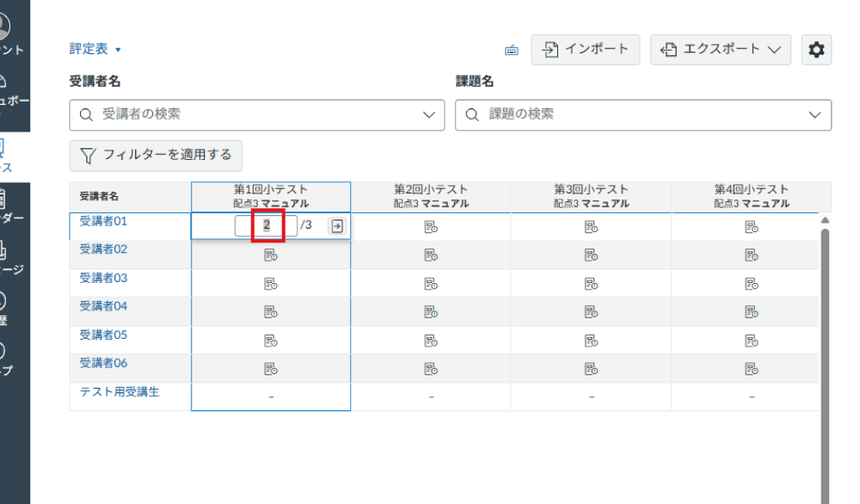Open the grade detail tray arrow in the cell
Viewport: 860px width, 504px height.
click(x=336, y=226)
